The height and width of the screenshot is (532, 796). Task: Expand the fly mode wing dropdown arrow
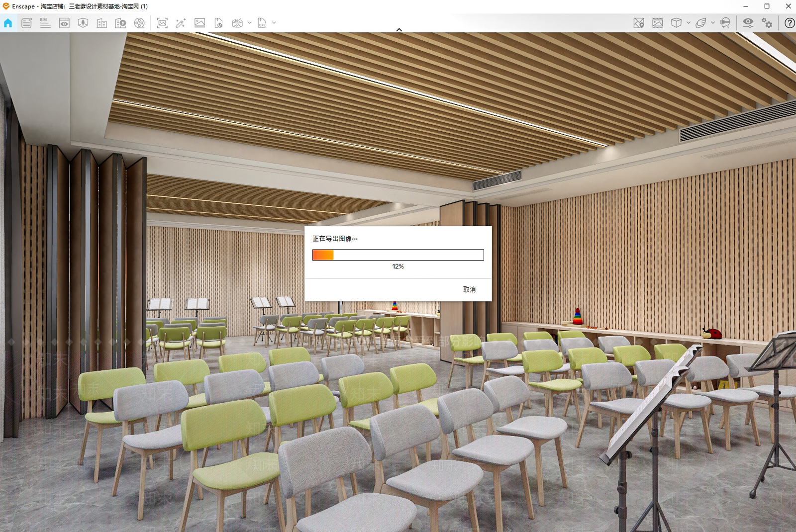tap(712, 23)
